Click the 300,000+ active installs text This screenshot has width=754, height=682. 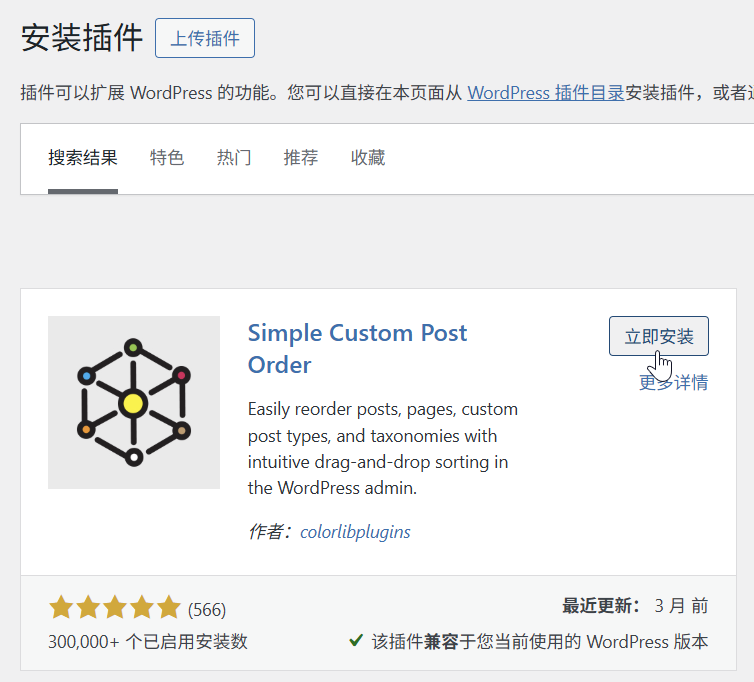148,642
